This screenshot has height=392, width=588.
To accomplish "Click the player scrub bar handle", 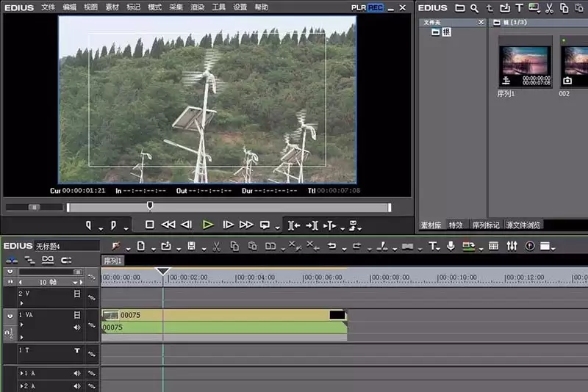I will tap(150, 206).
